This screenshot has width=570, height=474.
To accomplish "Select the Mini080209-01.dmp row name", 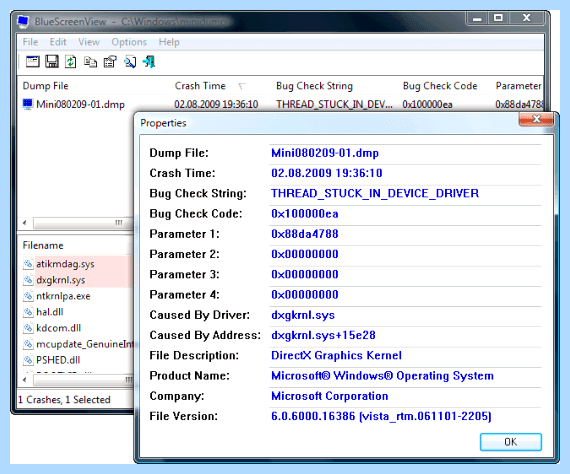I will [x=80, y=104].
